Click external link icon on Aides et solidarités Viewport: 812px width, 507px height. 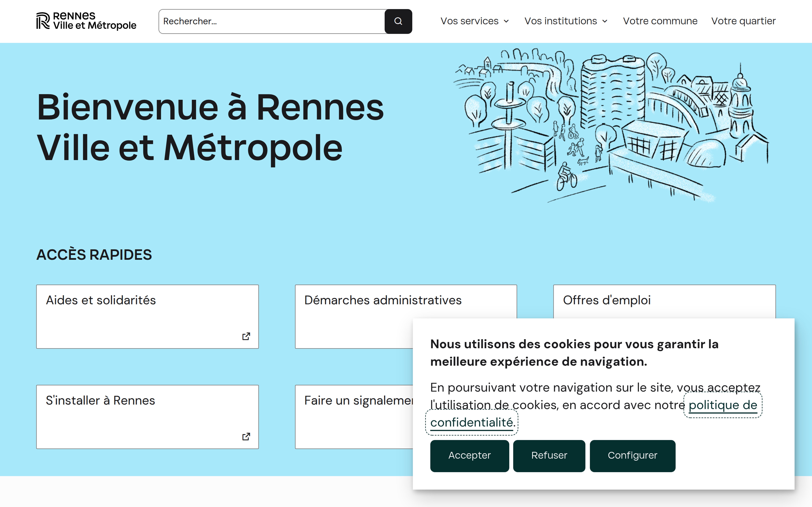246,336
